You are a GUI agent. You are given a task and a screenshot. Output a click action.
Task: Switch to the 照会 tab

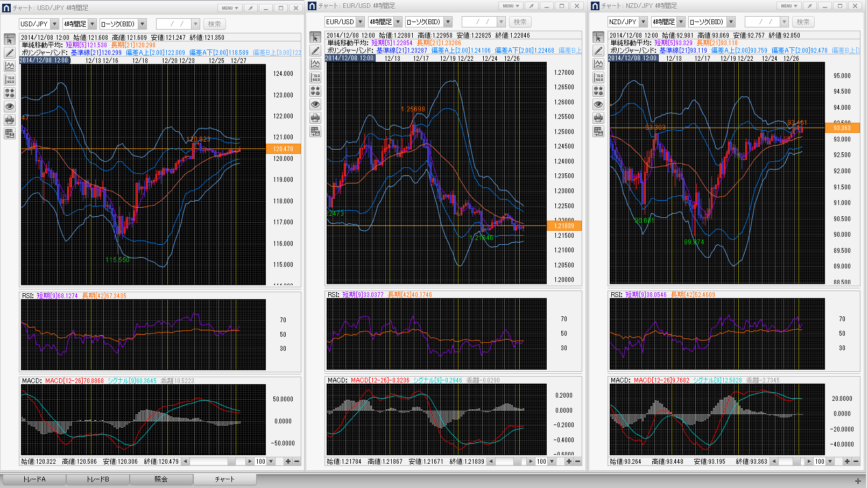tap(161, 479)
